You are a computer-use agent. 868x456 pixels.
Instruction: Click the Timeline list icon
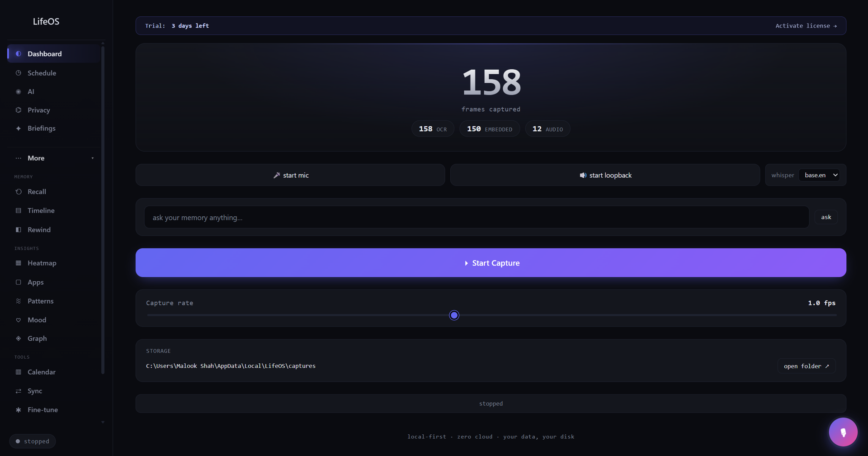(19, 211)
